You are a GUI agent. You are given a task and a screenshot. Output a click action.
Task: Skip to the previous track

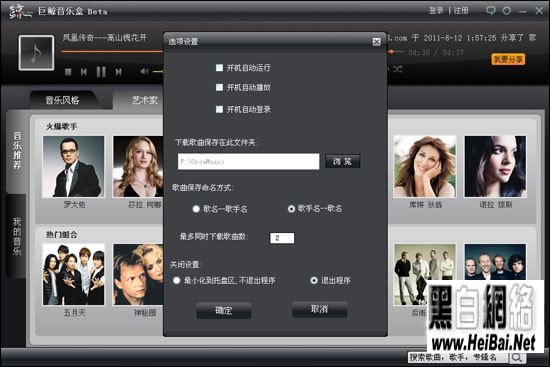(84, 72)
